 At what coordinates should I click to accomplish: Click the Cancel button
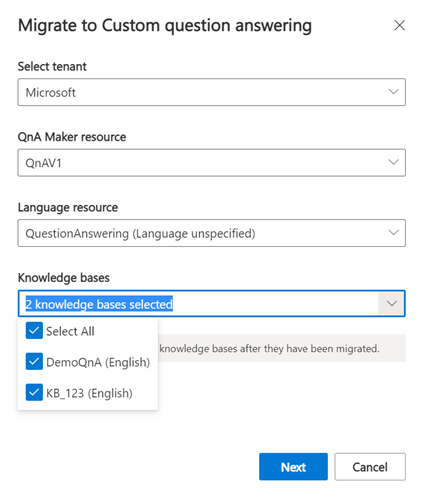point(370,467)
